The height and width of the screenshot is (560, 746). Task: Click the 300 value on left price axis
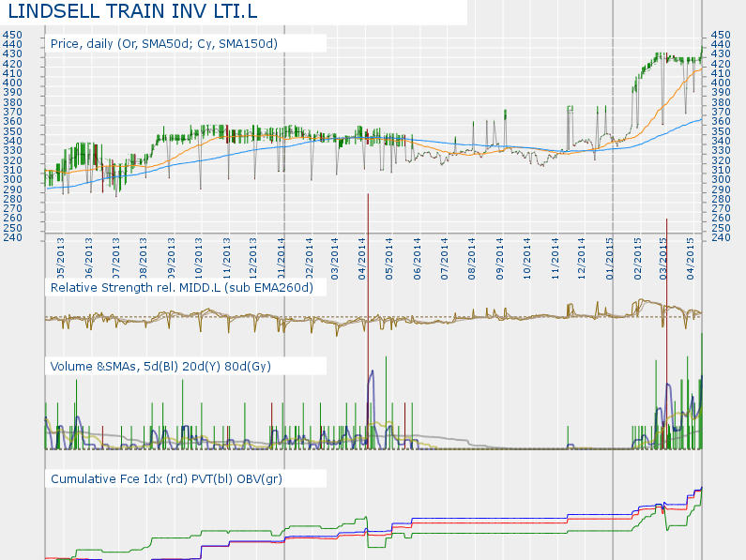pyautogui.click(x=12, y=179)
